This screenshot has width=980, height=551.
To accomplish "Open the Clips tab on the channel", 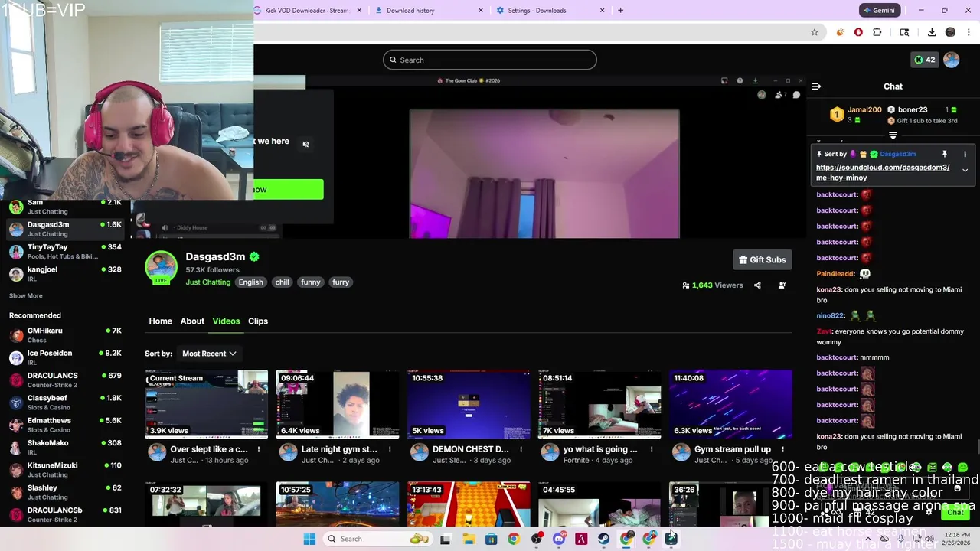I will (x=258, y=321).
